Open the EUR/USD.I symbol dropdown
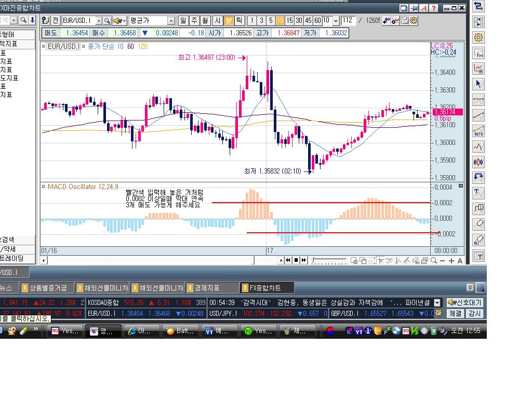This screenshot has width=532, height=399. tap(99, 21)
